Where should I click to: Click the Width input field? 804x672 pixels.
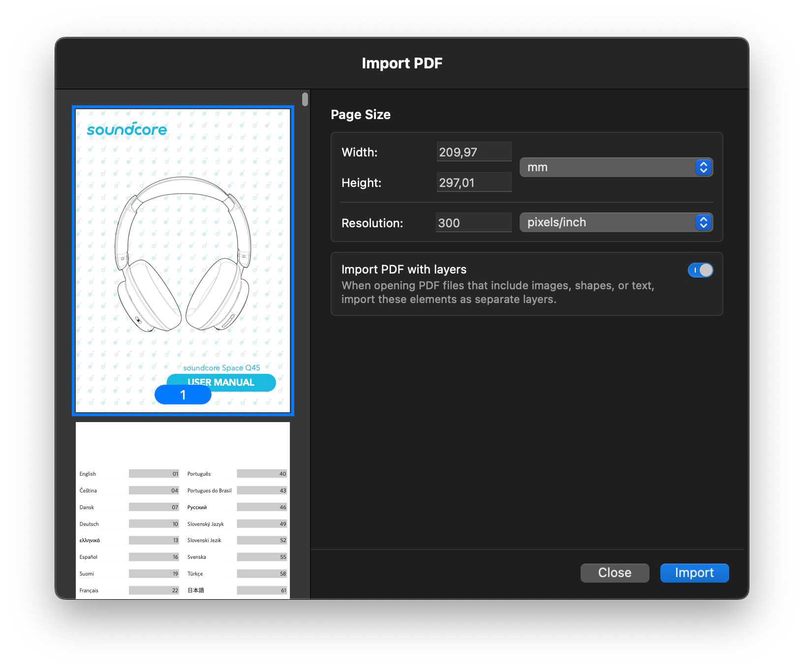coord(474,152)
